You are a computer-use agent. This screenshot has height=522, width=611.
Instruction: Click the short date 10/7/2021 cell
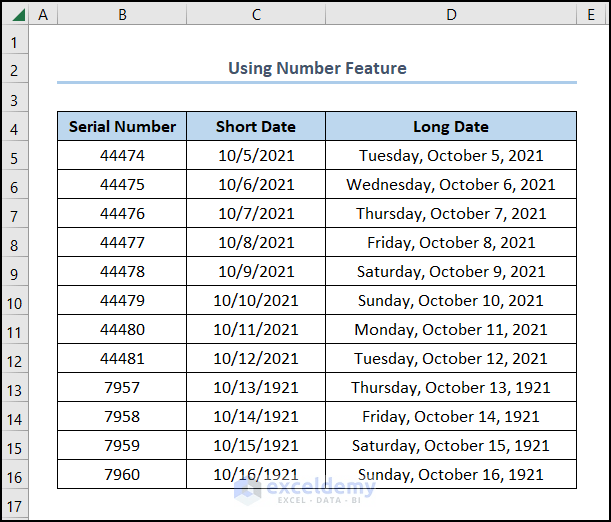256,213
